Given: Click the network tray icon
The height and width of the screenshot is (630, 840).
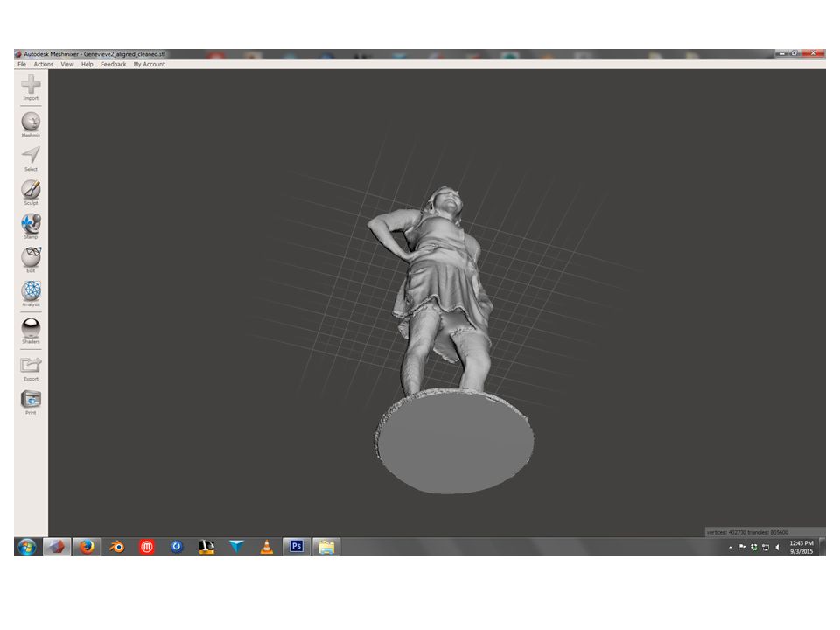Looking at the screenshot, I should click(x=766, y=548).
